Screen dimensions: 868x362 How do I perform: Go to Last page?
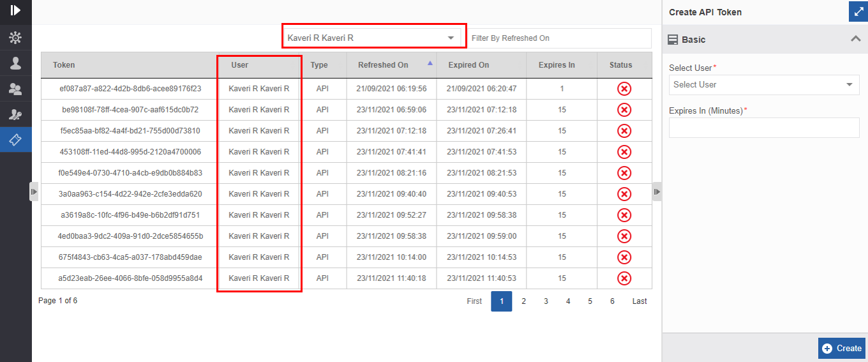[x=640, y=301]
